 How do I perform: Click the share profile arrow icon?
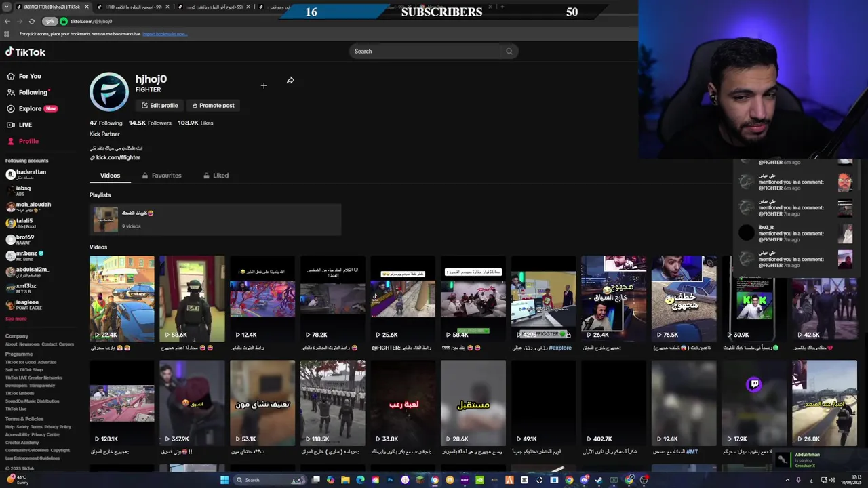point(290,80)
